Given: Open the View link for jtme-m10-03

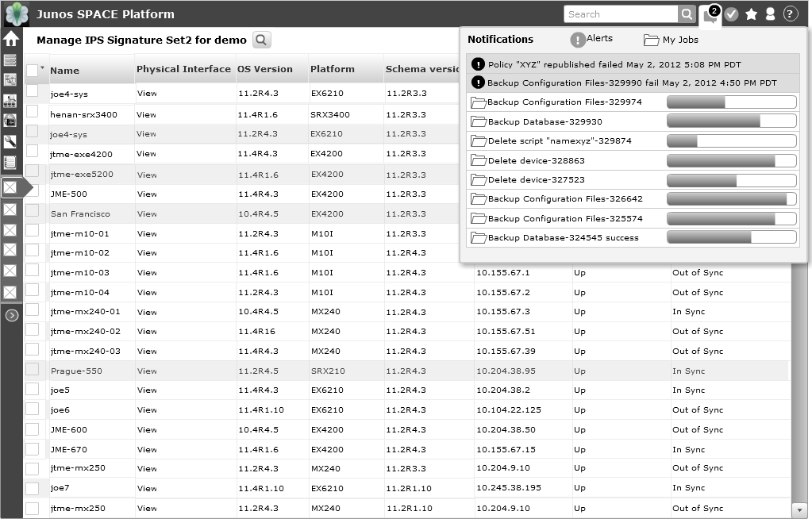Looking at the screenshot, I should 147,272.
